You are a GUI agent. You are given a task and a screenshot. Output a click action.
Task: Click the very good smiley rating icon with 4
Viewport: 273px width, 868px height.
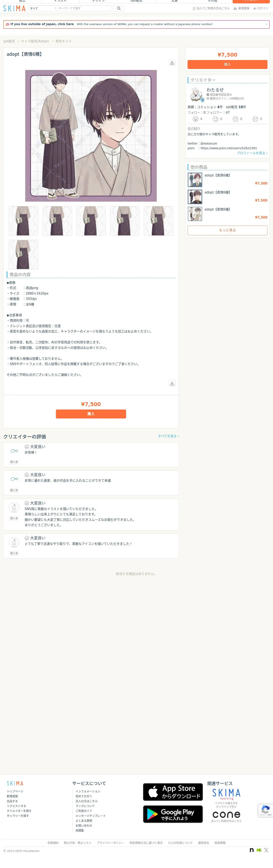click(x=195, y=119)
